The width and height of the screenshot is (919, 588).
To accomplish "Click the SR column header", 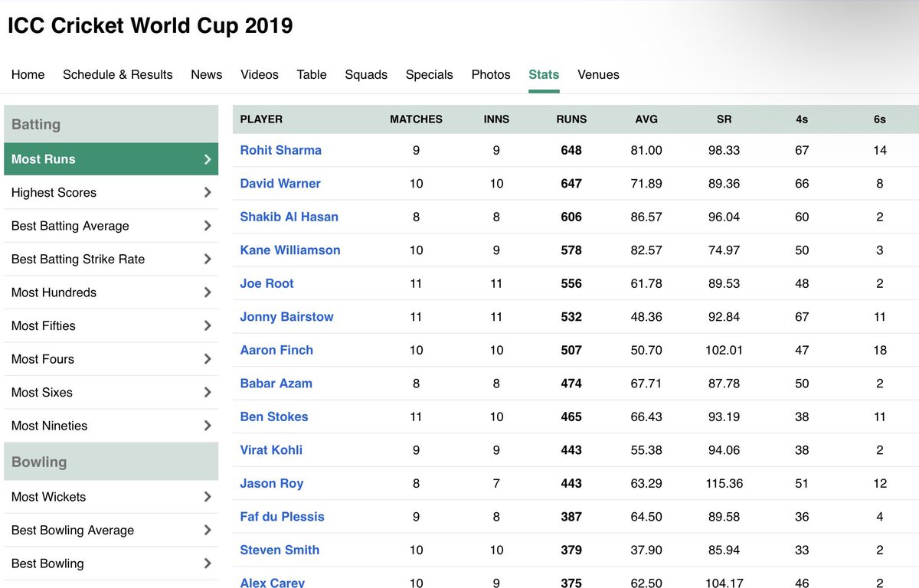I will [x=724, y=119].
